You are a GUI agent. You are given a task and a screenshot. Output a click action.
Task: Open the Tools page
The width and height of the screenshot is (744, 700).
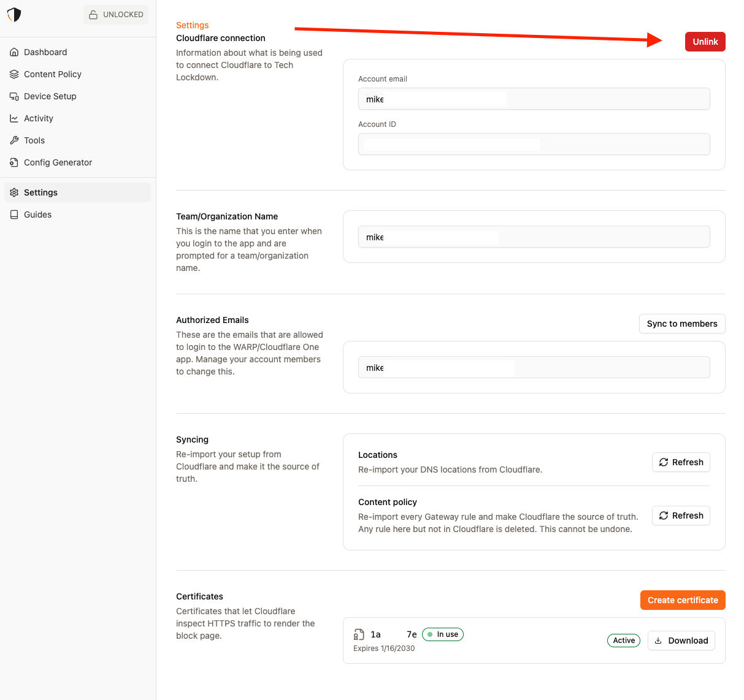[x=77, y=140]
